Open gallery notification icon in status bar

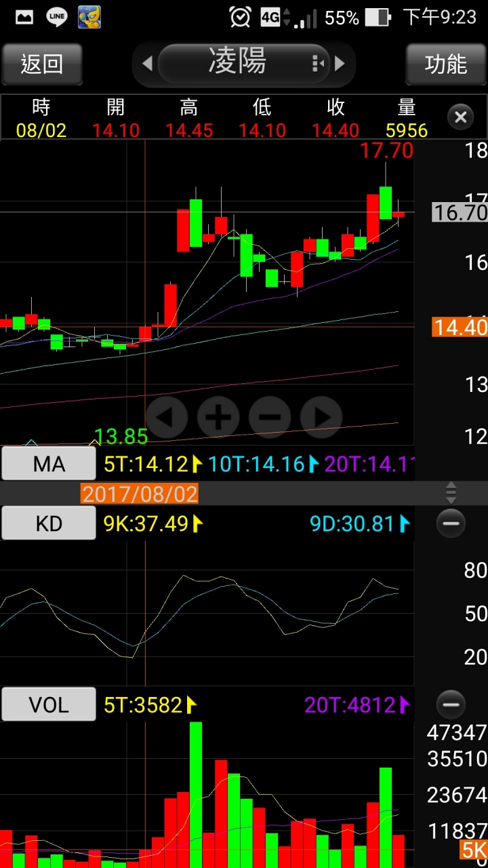pyautogui.click(x=24, y=17)
